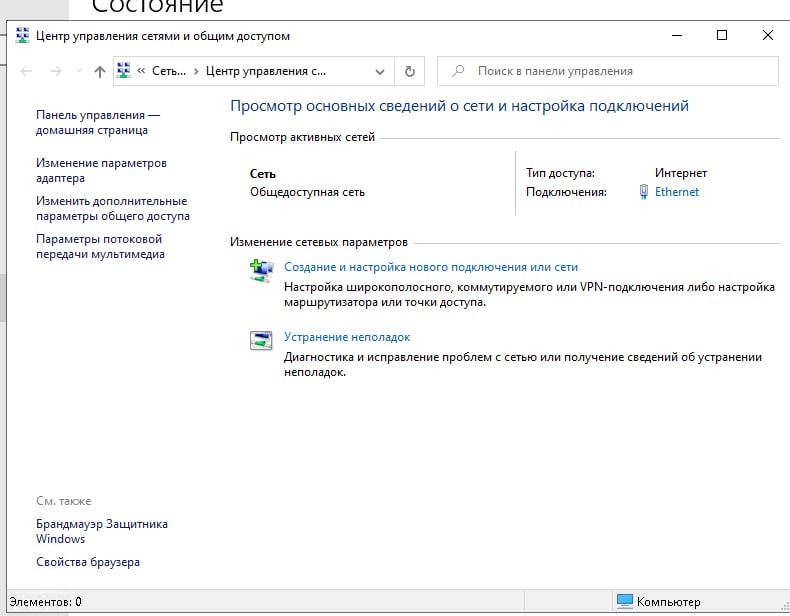Click the breadcrumb separator arrow after Сеть...
Viewport: 790px width, 616px height.
pos(196,72)
